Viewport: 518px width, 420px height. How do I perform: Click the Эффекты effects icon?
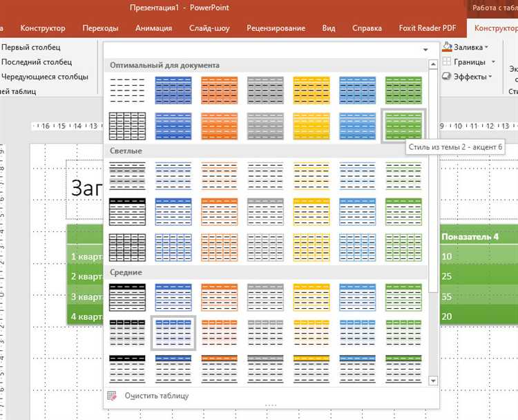tap(447, 77)
